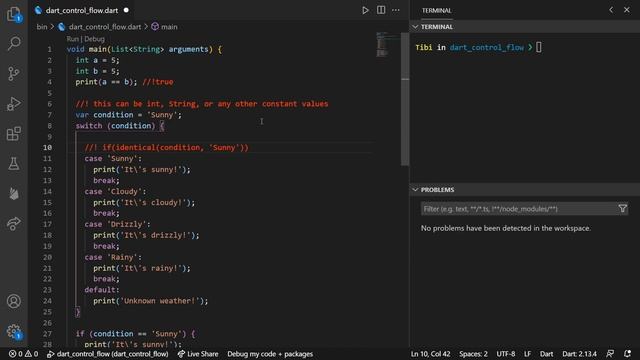Click Dart: 2.13.4 SDK version
Image resolution: width=640 pixels, height=360 pixels.
(579, 354)
